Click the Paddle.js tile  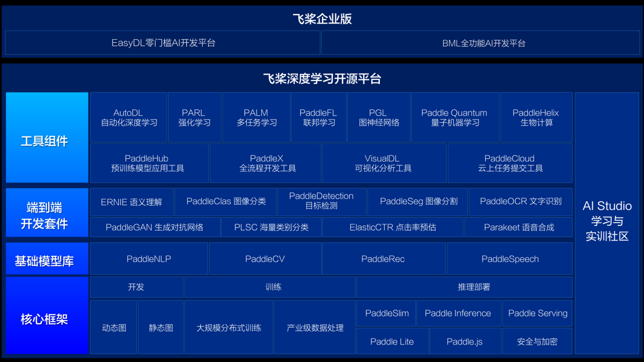point(465,341)
